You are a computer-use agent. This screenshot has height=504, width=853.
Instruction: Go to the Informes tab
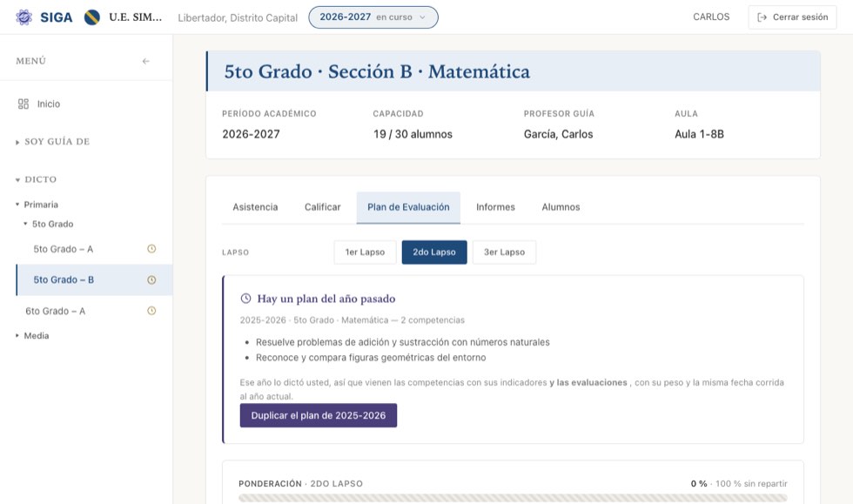tap(495, 207)
